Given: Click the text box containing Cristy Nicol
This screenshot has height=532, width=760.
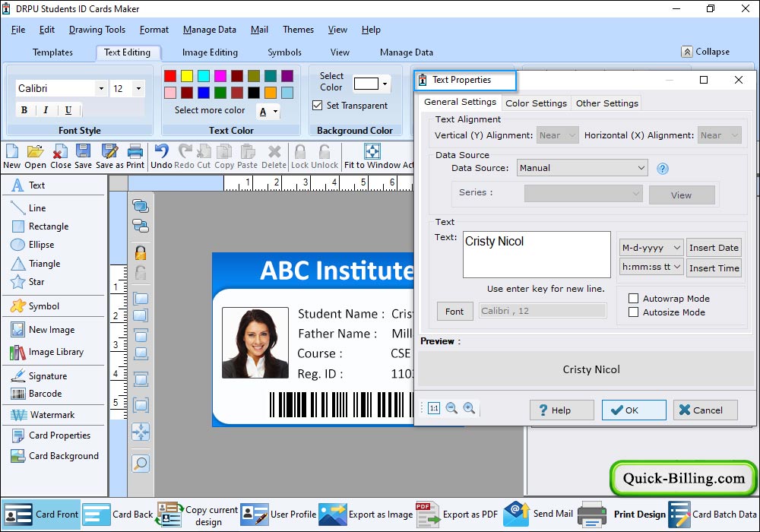Looking at the screenshot, I should (x=537, y=255).
